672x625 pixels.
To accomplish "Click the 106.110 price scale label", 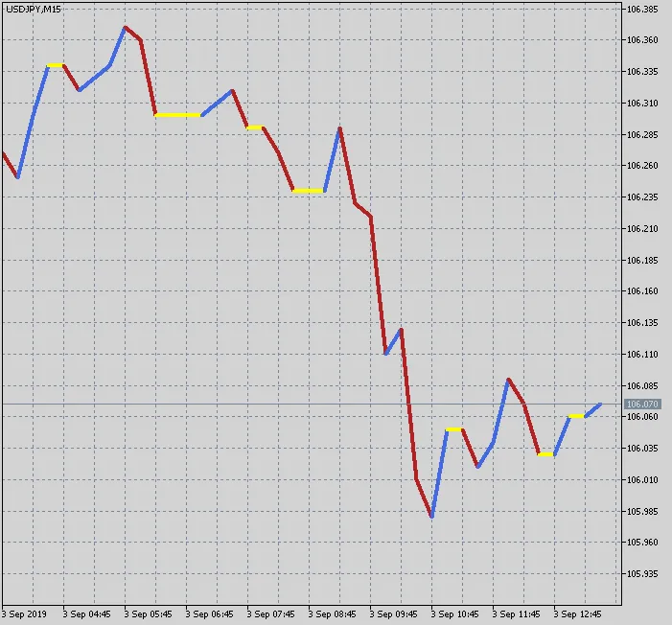I will click(642, 355).
